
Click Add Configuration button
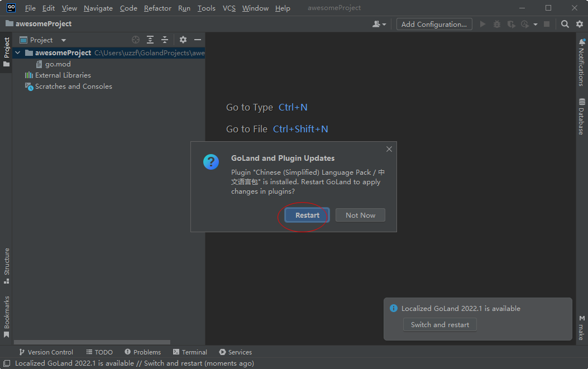click(434, 24)
